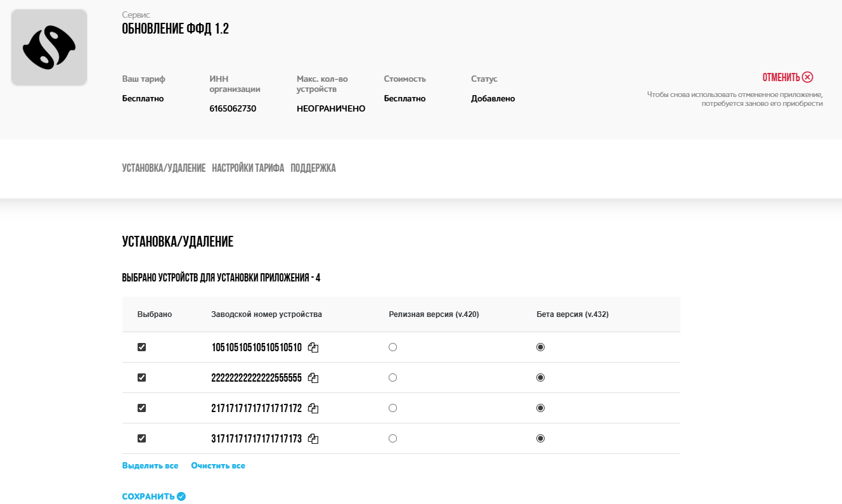Toggle checkbox for device 2171717171717171172
842x504 pixels.
141,408
